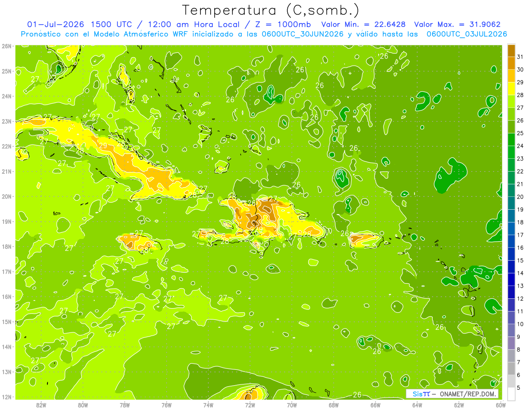Click the 13N latitude axis label

click(7, 372)
